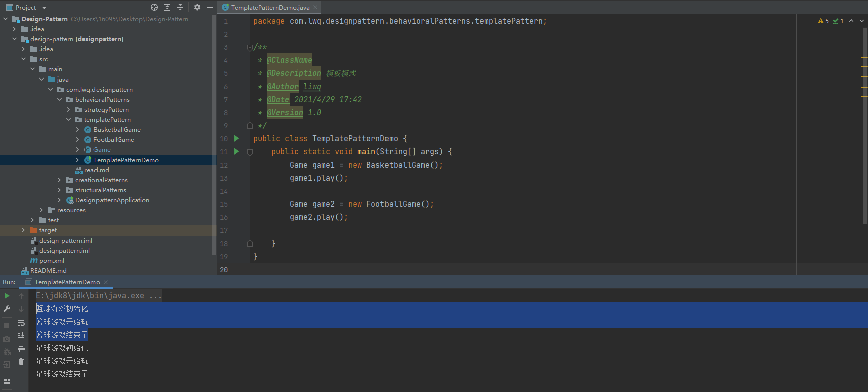
Task: Clear console with trash icon
Action: coord(21,361)
